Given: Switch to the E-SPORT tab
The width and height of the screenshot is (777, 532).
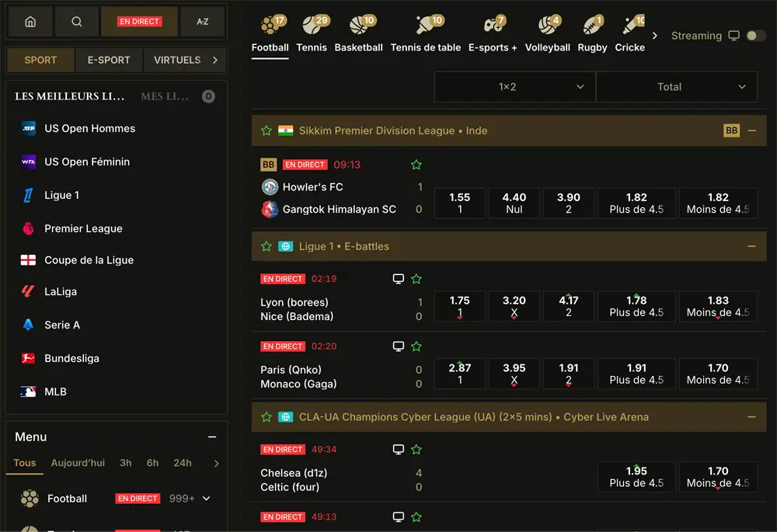Looking at the screenshot, I should [x=109, y=60].
